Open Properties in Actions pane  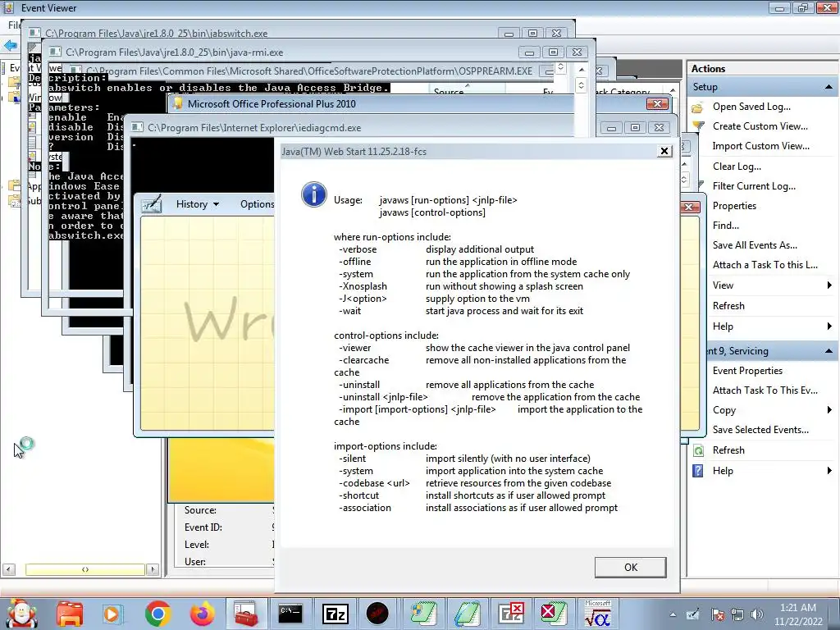pos(734,206)
